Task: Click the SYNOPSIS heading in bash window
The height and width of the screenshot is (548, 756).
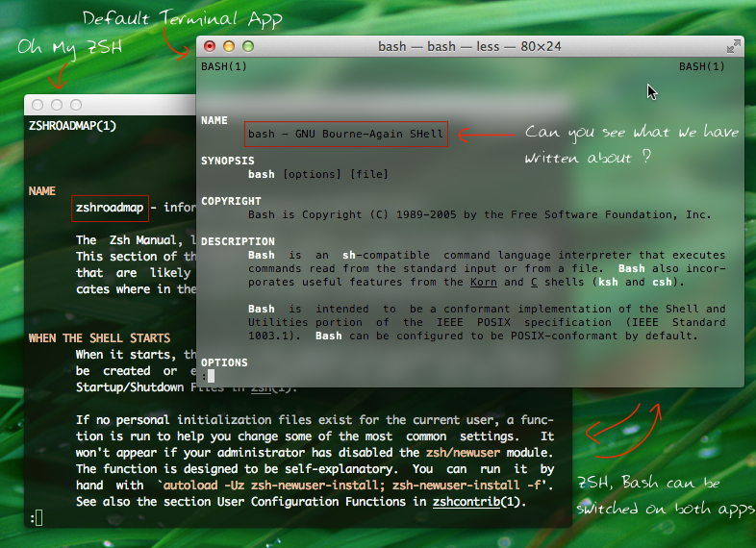Action: click(x=228, y=161)
